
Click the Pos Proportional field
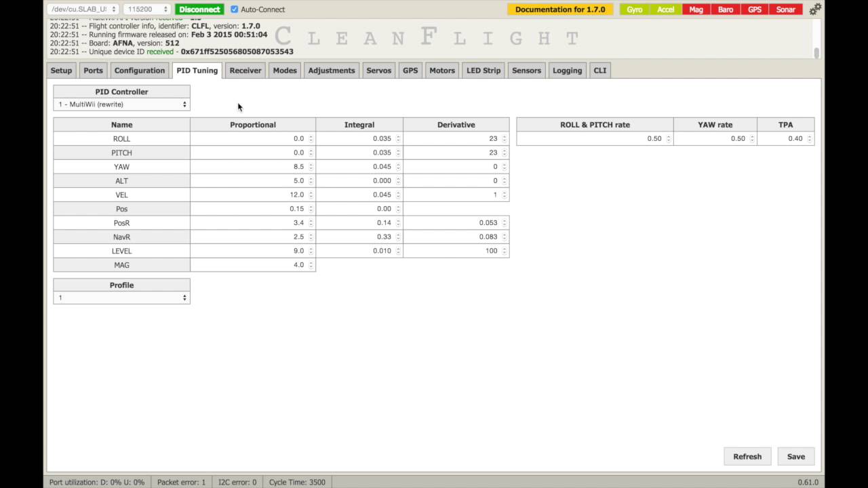click(253, 209)
